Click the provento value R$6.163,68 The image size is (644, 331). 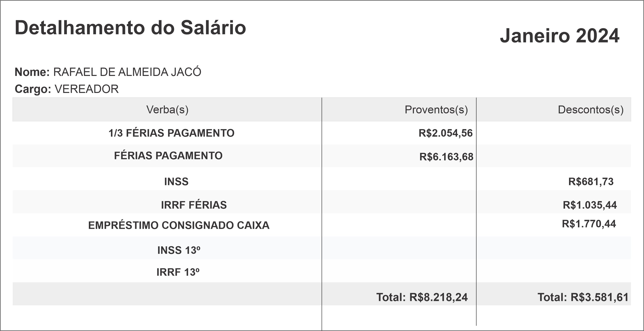[x=446, y=157]
